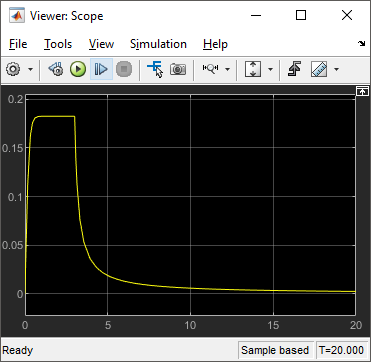
Task: Click the x-axis tick label 10
Action: (x=190, y=325)
